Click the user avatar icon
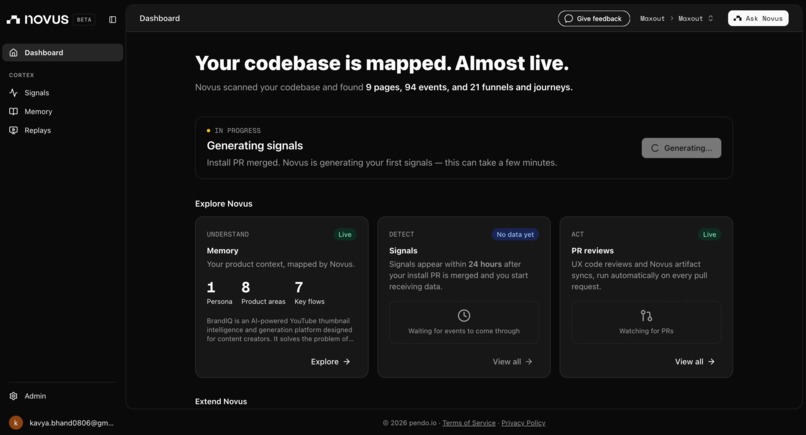Image resolution: width=806 pixels, height=435 pixels. pyautogui.click(x=16, y=423)
